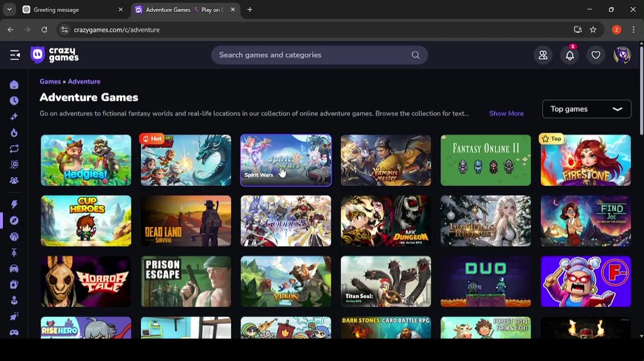This screenshot has height=361, width=644.
Task: Open the granny teacher F- game thumbnail
Action: pos(586,281)
